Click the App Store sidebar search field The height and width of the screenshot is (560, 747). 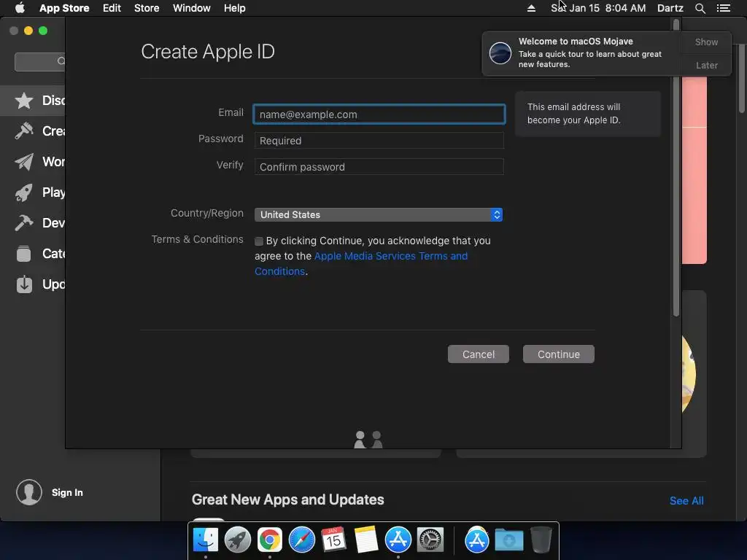point(40,61)
